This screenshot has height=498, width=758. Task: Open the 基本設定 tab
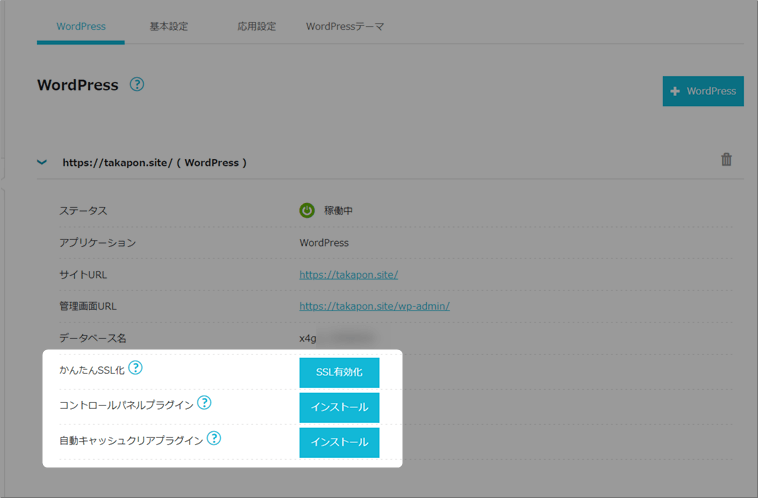(168, 26)
